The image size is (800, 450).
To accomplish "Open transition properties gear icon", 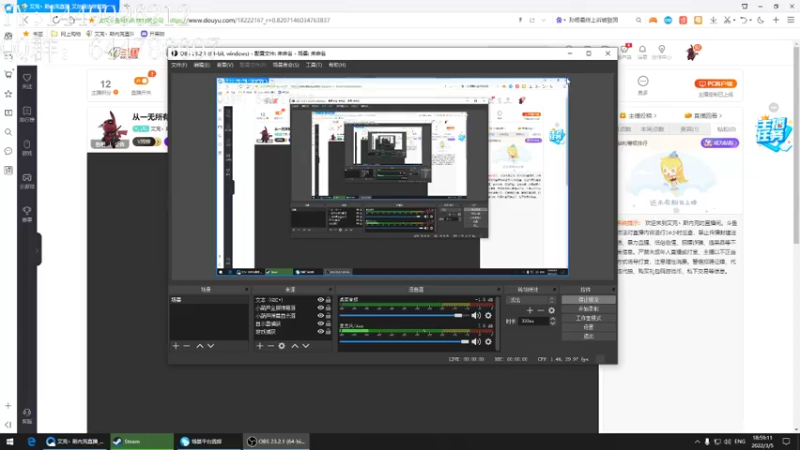I will 552,310.
